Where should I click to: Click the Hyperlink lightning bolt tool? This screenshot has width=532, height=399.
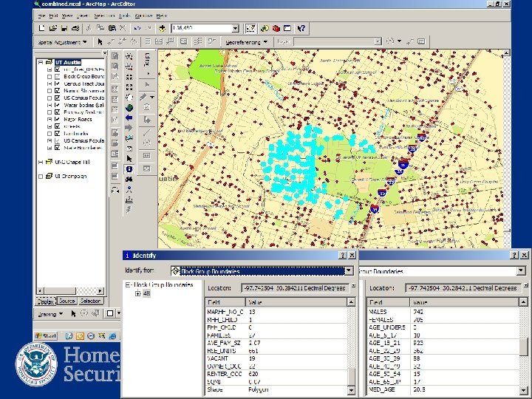tap(129, 210)
